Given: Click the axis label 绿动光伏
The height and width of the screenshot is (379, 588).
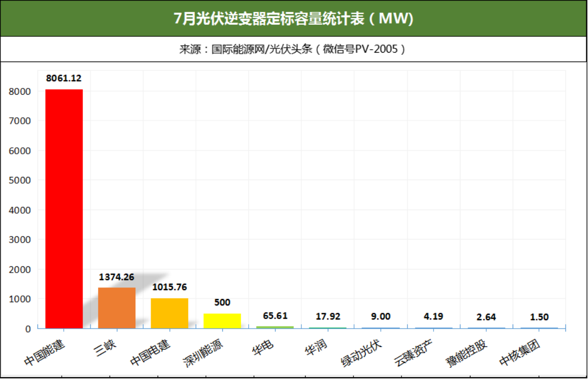Looking at the screenshot, I should pos(361,353).
